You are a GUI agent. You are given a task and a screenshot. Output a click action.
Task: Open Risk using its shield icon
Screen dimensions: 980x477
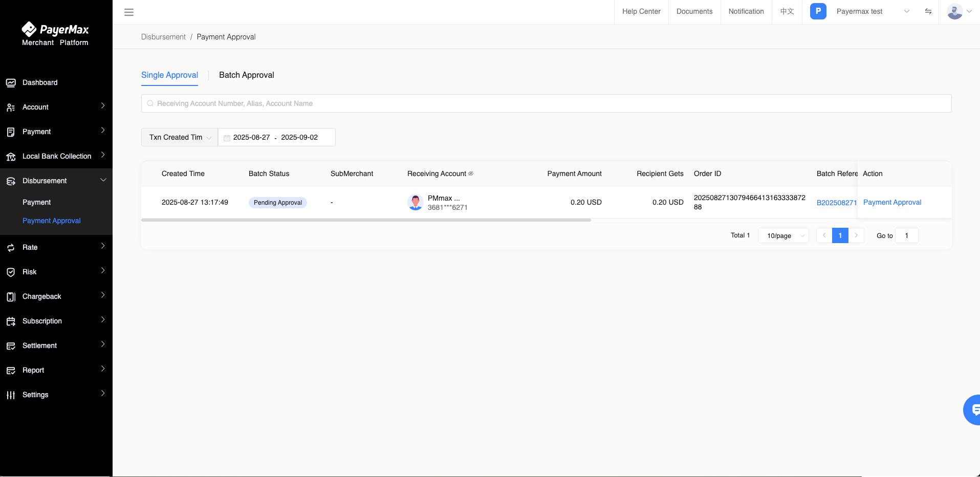click(x=11, y=272)
